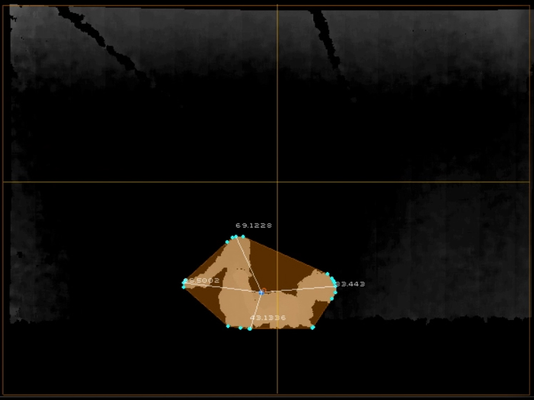Click the cyan vertex on the lower-right hull edge

click(332, 299)
